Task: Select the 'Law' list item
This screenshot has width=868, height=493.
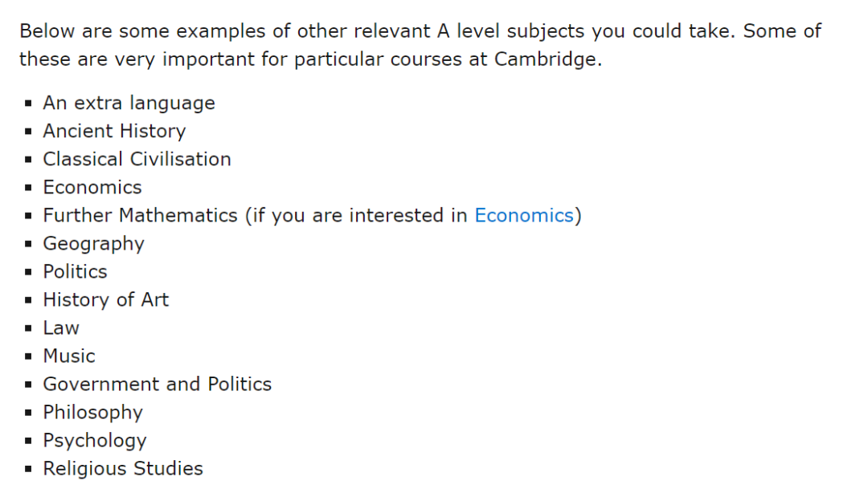Action: coord(61,328)
